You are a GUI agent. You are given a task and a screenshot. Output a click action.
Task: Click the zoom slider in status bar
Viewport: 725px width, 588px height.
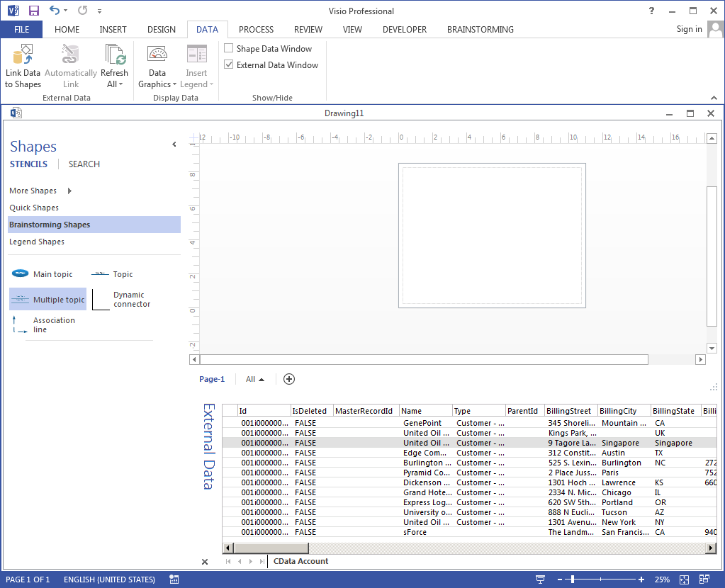point(573,579)
